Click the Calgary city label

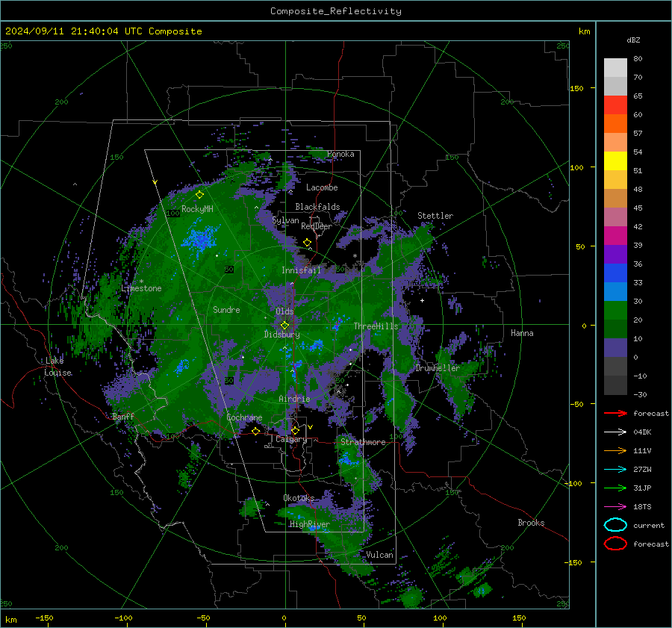[x=291, y=439]
